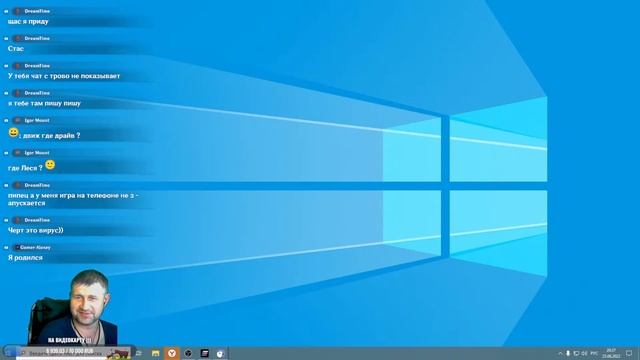Image resolution: width=640 pixels, height=360 pixels.
Task: Open the OBS Studio taskbar icon
Action: point(188,353)
